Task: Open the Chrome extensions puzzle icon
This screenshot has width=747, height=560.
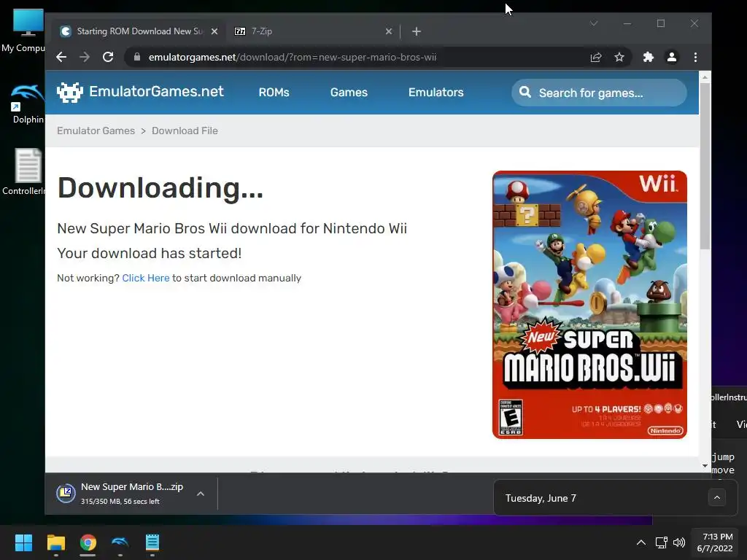Action: coord(648,57)
